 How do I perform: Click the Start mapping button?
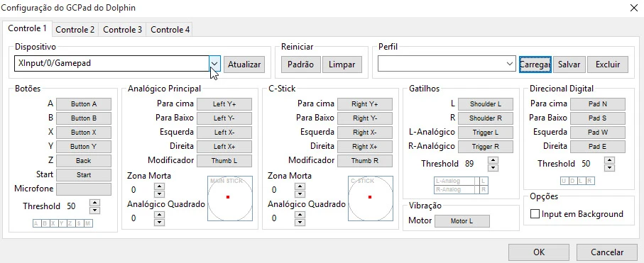coord(84,175)
